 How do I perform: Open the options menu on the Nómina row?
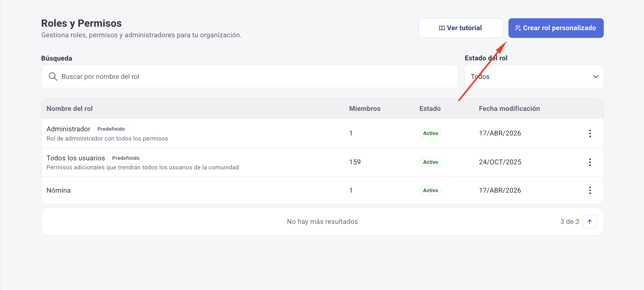coord(590,190)
